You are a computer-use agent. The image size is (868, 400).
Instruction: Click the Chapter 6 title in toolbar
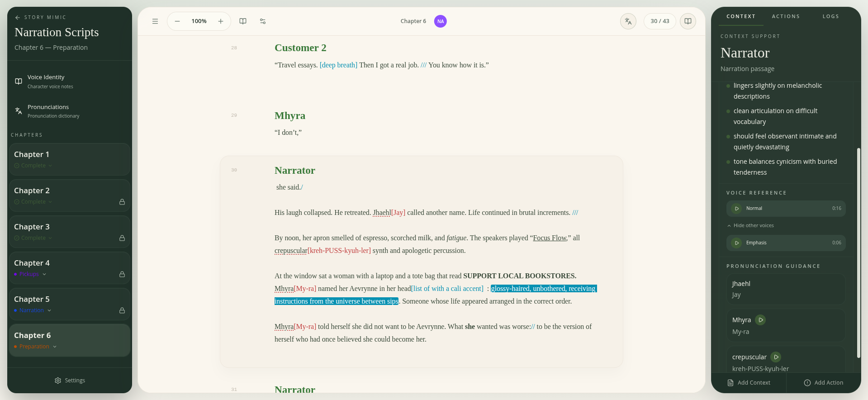413,21
